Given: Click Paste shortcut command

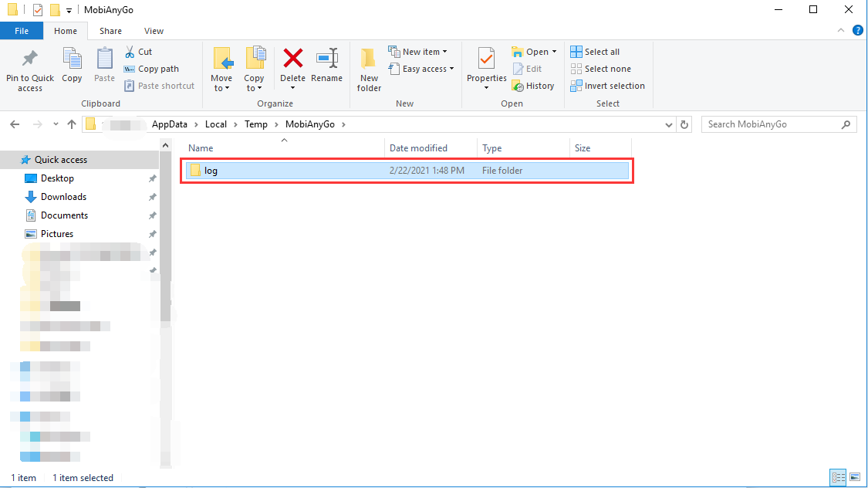Looking at the screenshot, I should 160,86.
